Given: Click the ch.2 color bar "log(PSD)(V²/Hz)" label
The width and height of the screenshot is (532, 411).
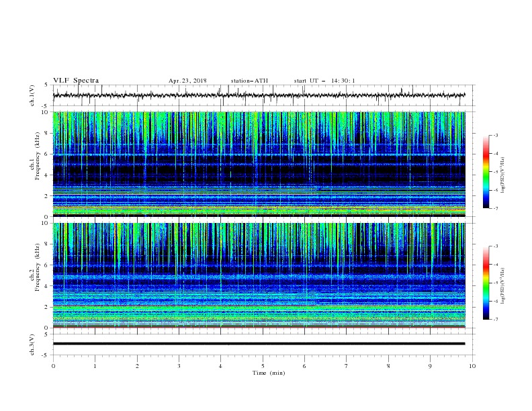Looking at the screenshot, I should click(503, 286).
